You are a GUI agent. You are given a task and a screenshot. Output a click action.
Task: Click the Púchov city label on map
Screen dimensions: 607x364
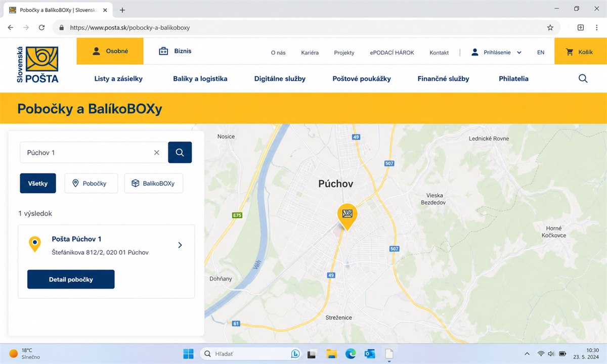tap(336, 184)
